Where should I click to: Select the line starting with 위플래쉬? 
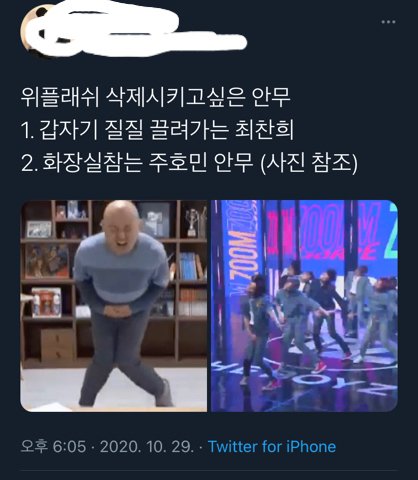(x=156, y=97)
